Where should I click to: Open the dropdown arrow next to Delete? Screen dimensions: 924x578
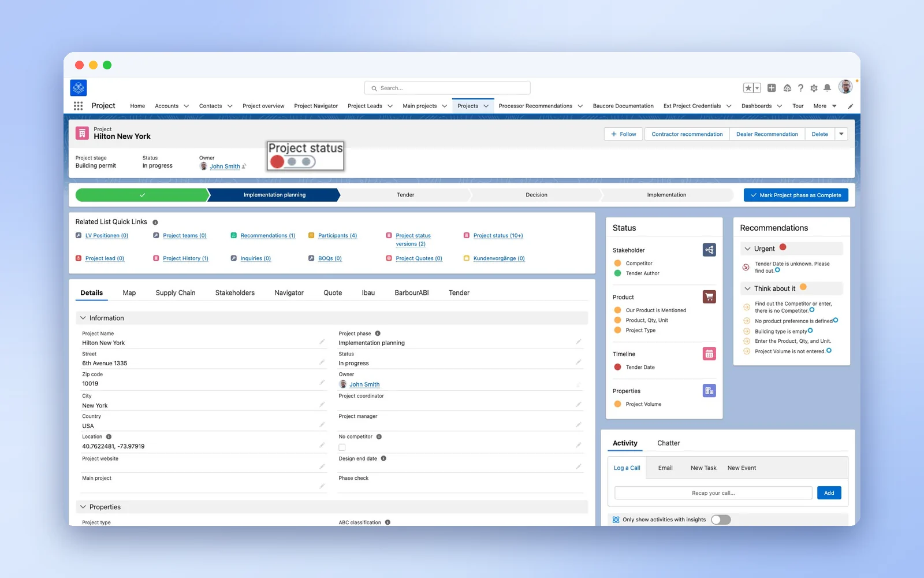tap(841, 134)
